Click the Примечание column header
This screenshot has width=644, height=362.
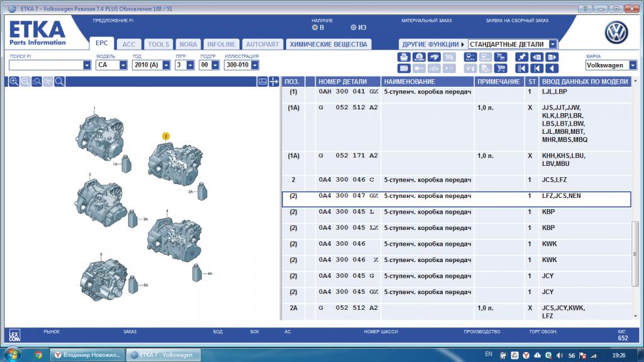click(x=499, y=82)
